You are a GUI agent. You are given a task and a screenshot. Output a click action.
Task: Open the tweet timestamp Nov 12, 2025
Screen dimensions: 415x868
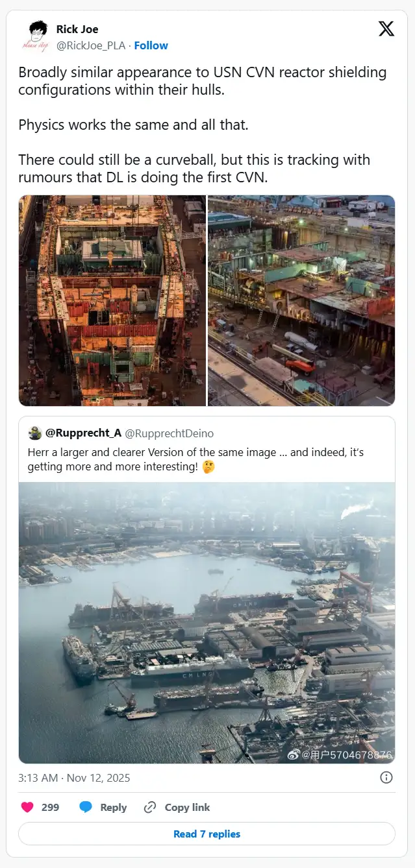pos(74,777)
